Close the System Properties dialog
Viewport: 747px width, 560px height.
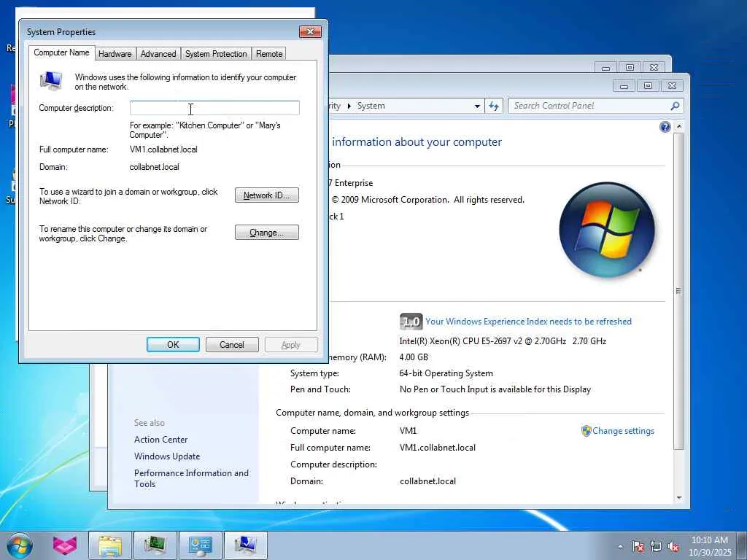(x=310, y=31)
